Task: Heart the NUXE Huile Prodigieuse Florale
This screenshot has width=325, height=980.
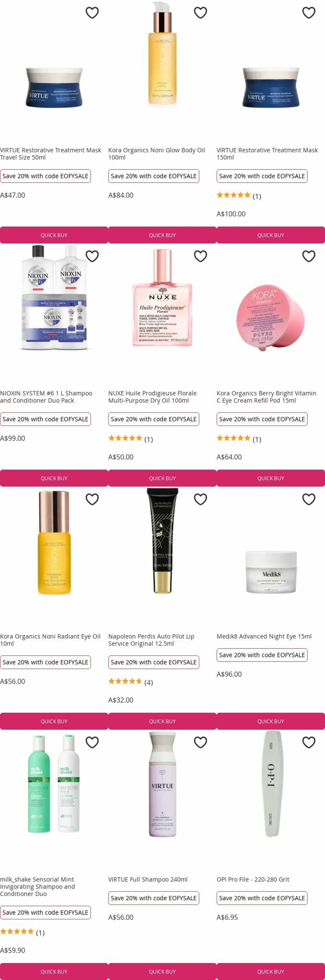Action: [x=200, y=256]
